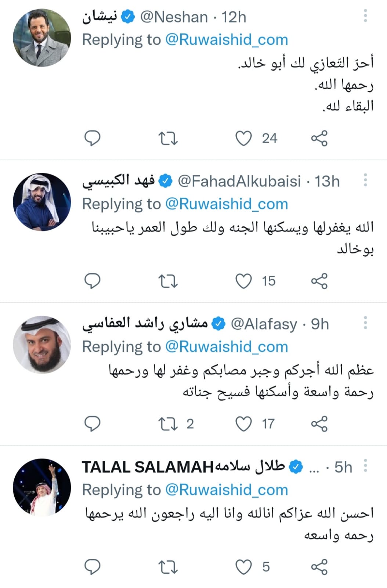This screenshot has height=588, width=387.
Task: Share Fahad Alkubaisi's tweet
Action: pyautogui.click(x=319, y=281)
